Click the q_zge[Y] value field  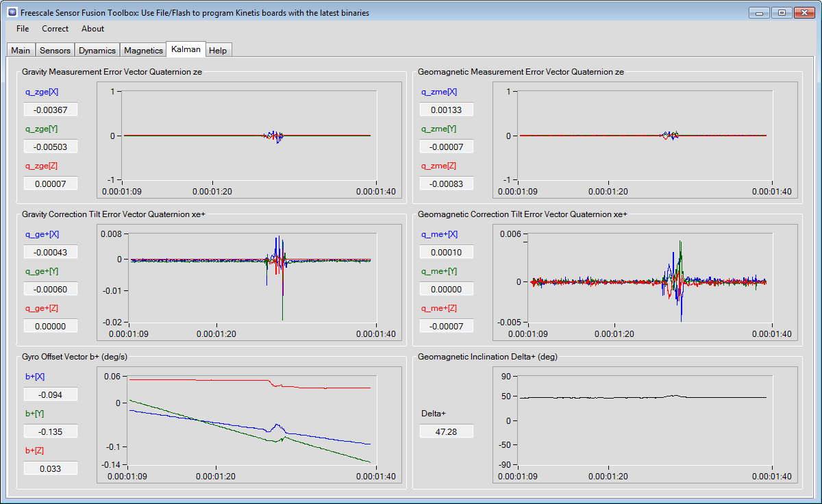[51, 147]
